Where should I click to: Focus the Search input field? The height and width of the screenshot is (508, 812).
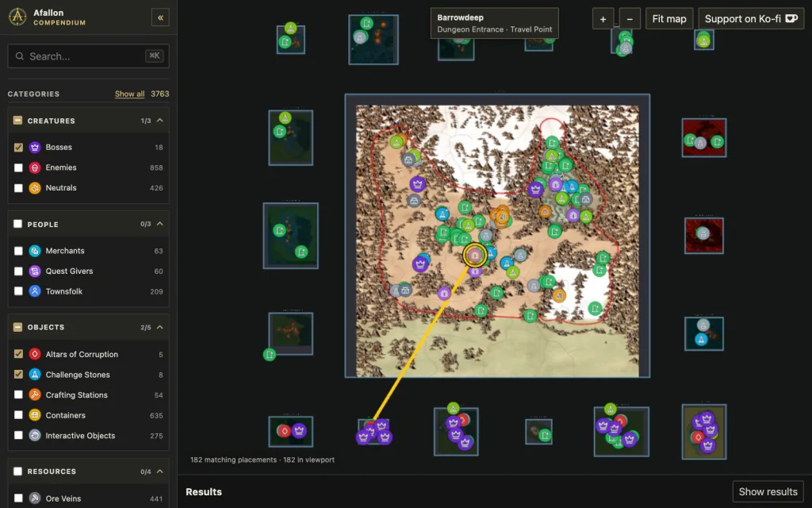pos(88,56)
